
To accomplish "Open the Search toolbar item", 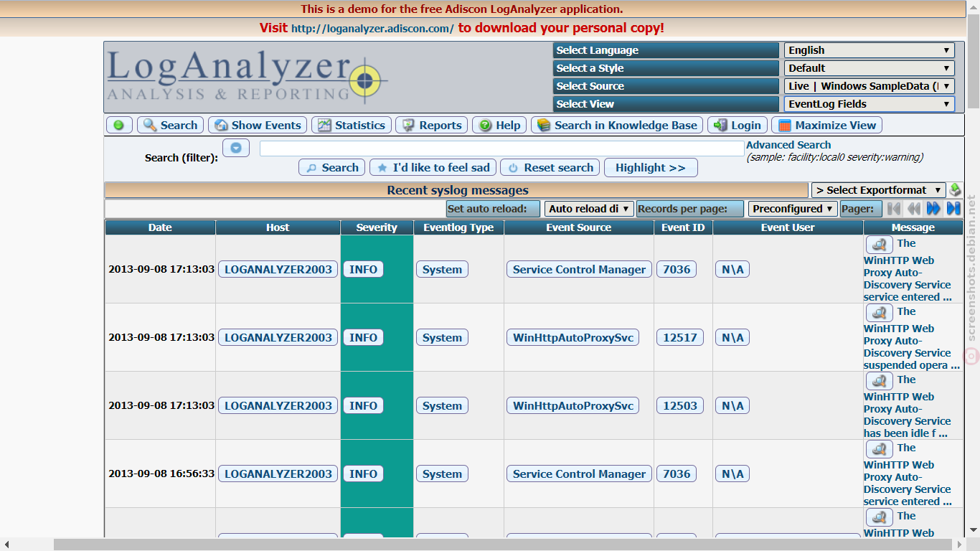I will point(170,125).
